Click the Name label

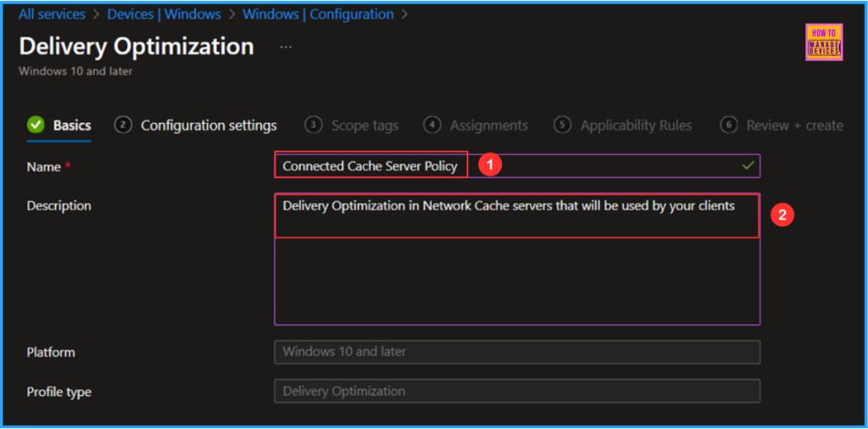44,167
